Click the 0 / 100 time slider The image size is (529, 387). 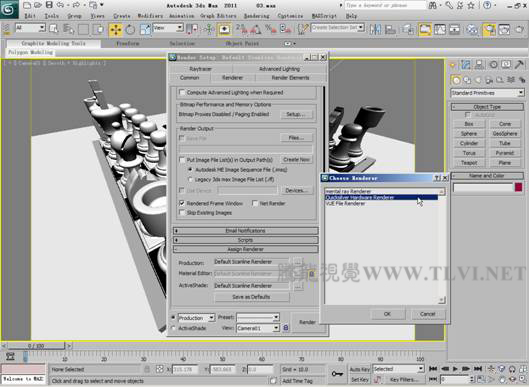(x=36, y=346)
